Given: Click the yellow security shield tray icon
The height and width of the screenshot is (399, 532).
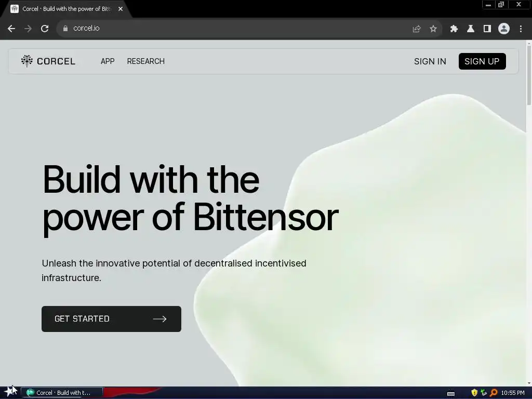Looking at the screenshot, I should 474,393.
